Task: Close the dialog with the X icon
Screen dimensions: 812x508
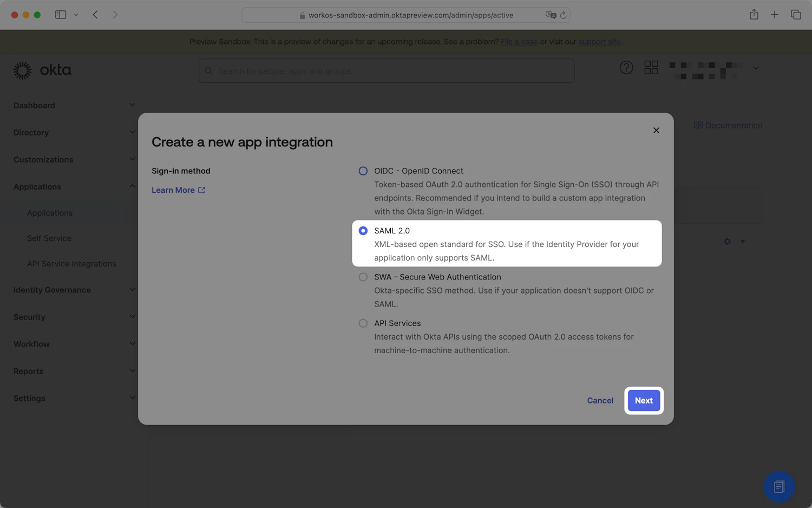Action: click(656, 131)
